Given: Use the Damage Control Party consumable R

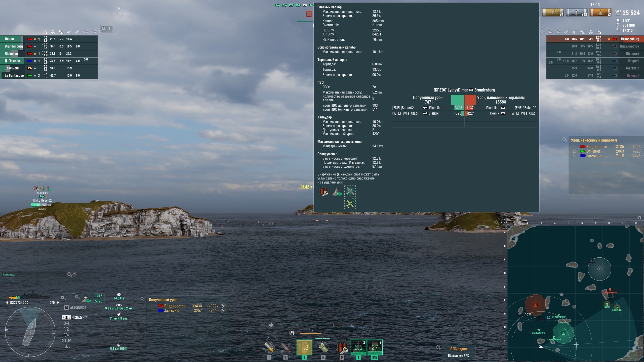Looking at the screenshot, I should 342,347.
